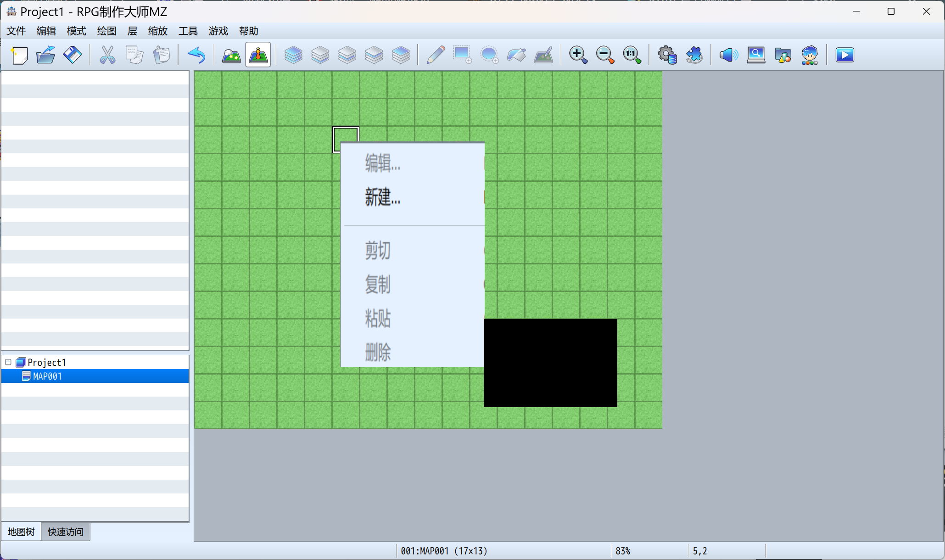Select the second layer stack icon
945x560 pixels.
pyautogui.click(x=320, y=55)
